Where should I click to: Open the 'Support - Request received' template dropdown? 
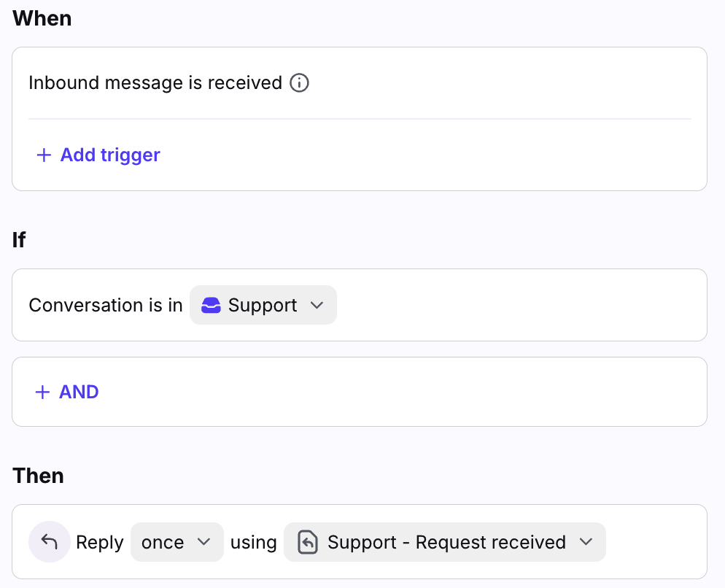445,542
